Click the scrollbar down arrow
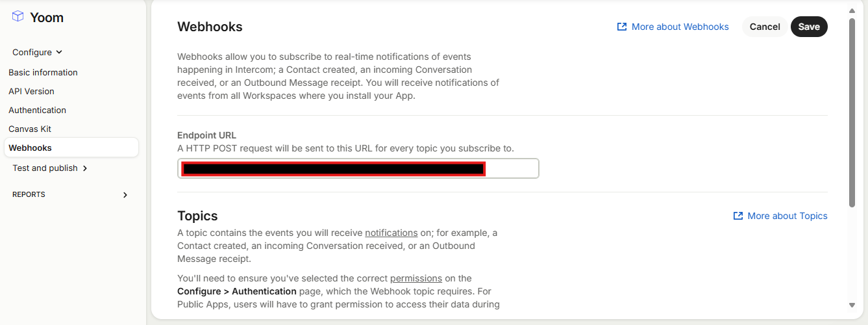This screenshot has height=325, width=868. [852, 304]
